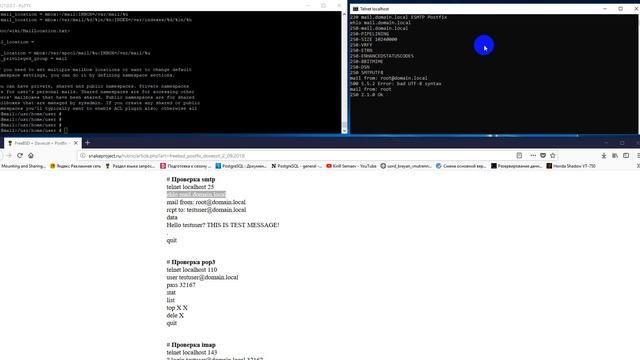Open a new Firefox tab
Screen dimensions: 640x360
(87, 143)
